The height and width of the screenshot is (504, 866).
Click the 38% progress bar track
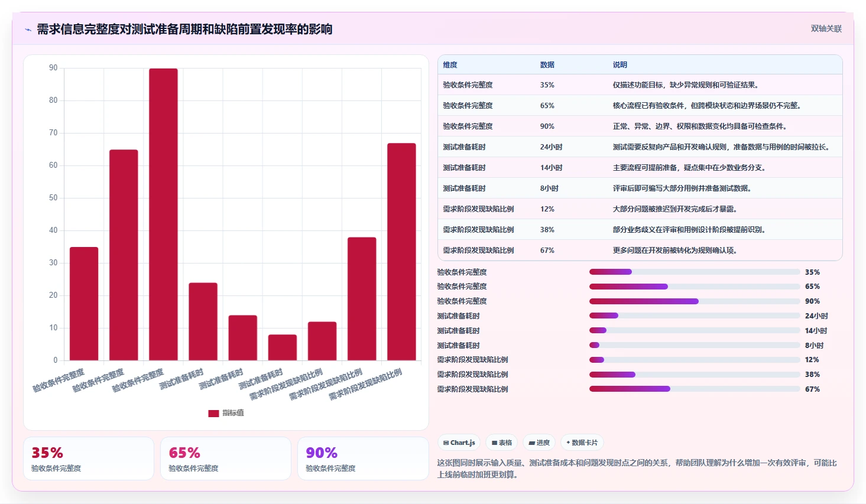pyautogui.click(x=695, y=375)
